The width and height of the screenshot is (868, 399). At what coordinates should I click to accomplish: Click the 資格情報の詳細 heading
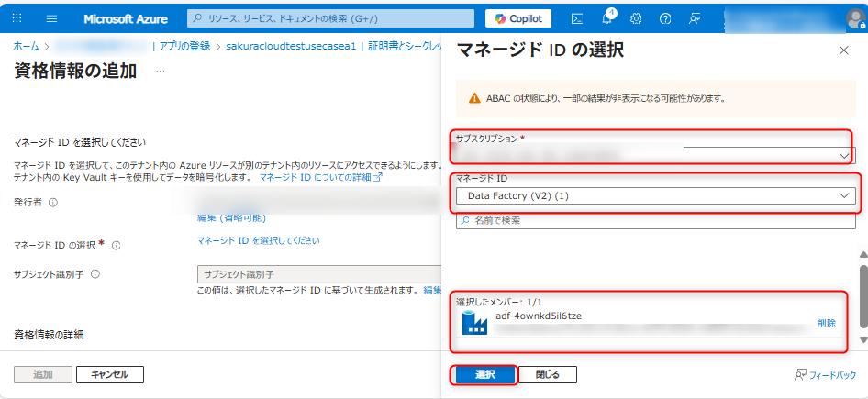tap(49, 334)
